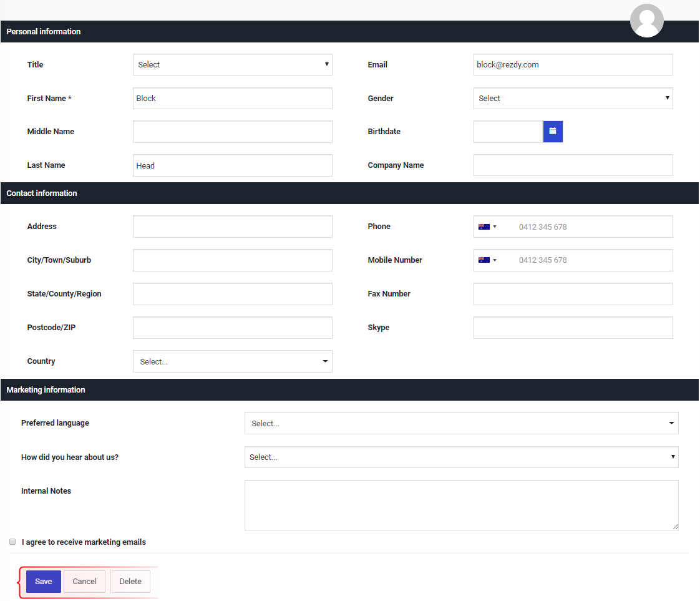Click the Email field with block@rezdy.com
The image size is (700, 601).
pyautogui.click(x=573, y=65)
